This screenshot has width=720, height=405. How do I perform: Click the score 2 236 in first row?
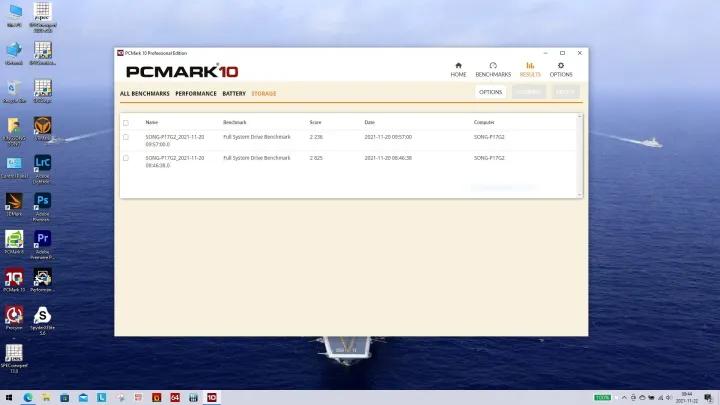pos(316,137)
